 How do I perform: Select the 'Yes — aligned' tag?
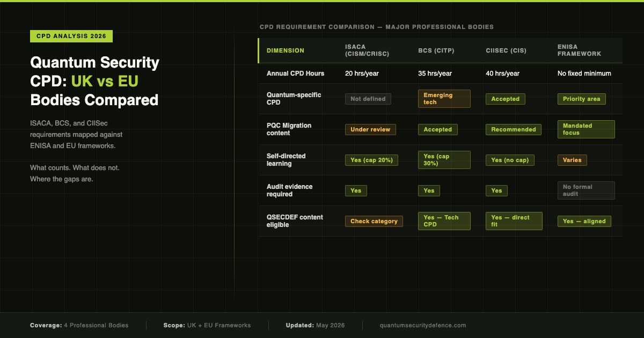click(x=584, y=221)
